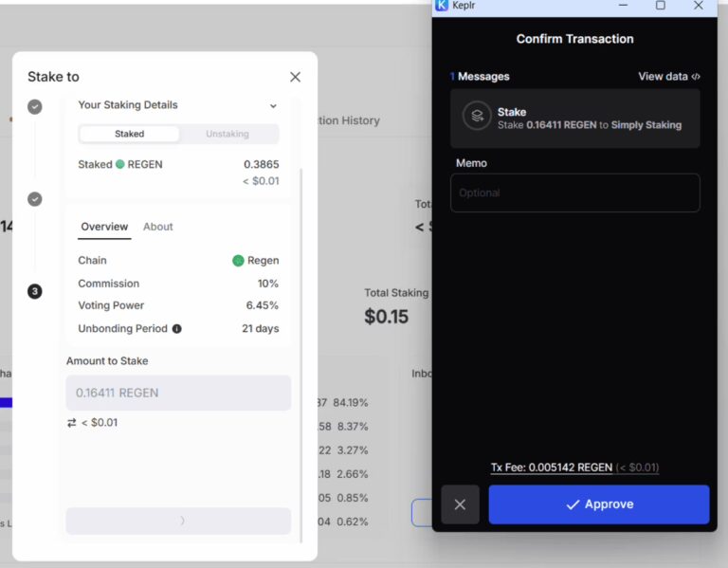Switch to the Unstaking toggle option

pyautogui.click(x=227, y=134)
